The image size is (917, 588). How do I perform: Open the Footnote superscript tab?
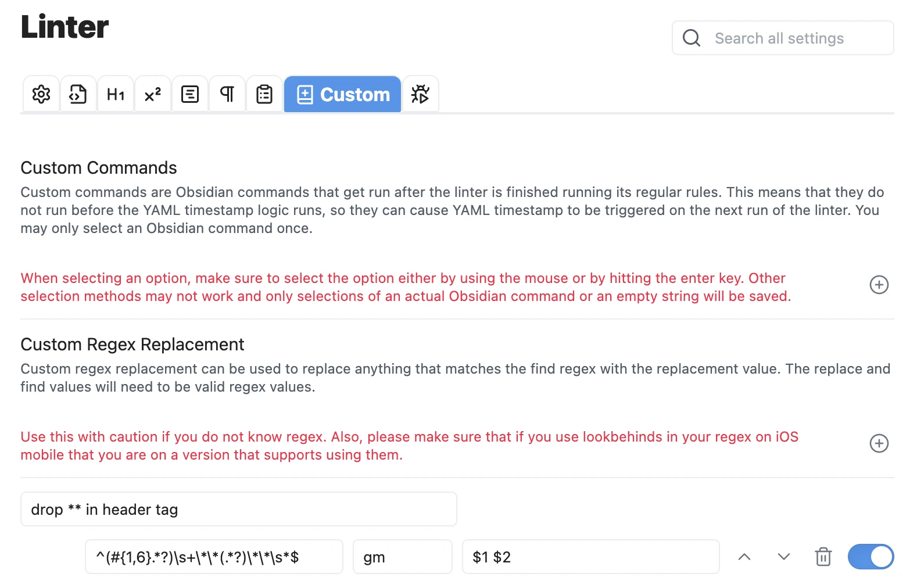click(153, 94)
